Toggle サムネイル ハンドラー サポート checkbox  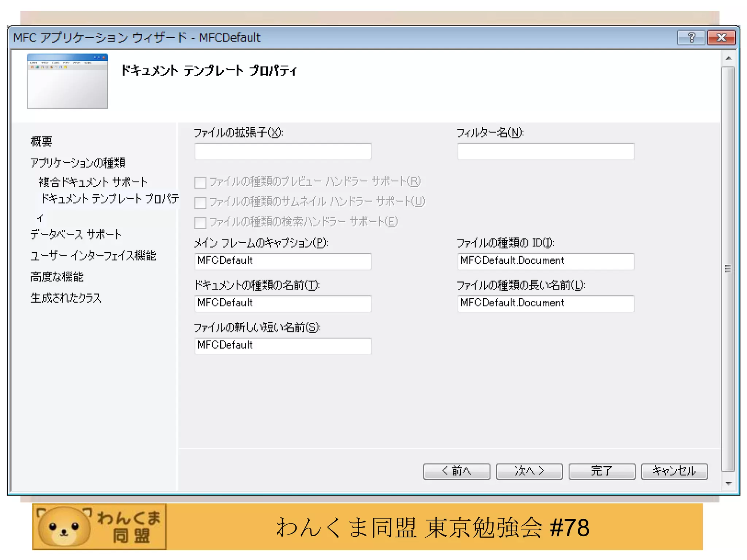200,202
